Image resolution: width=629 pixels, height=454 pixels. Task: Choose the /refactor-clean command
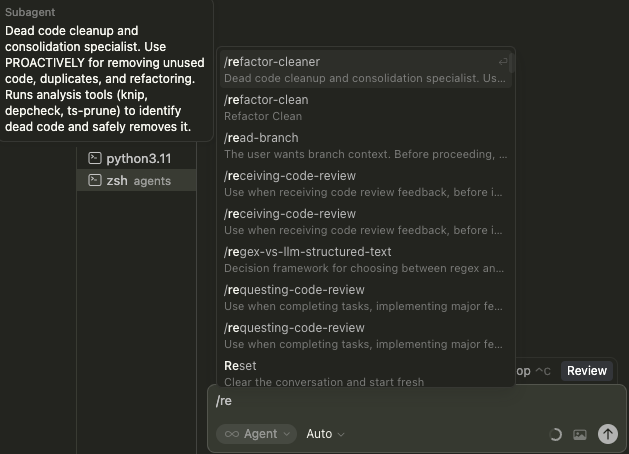(x=365, y=107)
